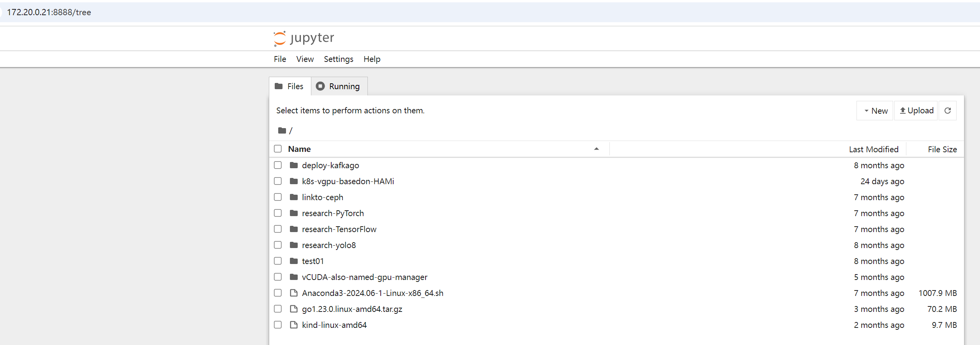Open the k8s-vgpu-basedon-HAMi folder link

pos(348,181)
